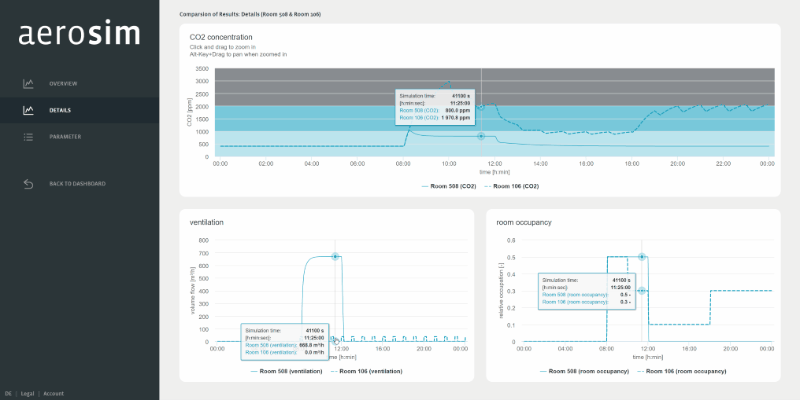Viewport: 800px width, 400px height.
Task: Click the back arrow icon
Action: point(29,183)
